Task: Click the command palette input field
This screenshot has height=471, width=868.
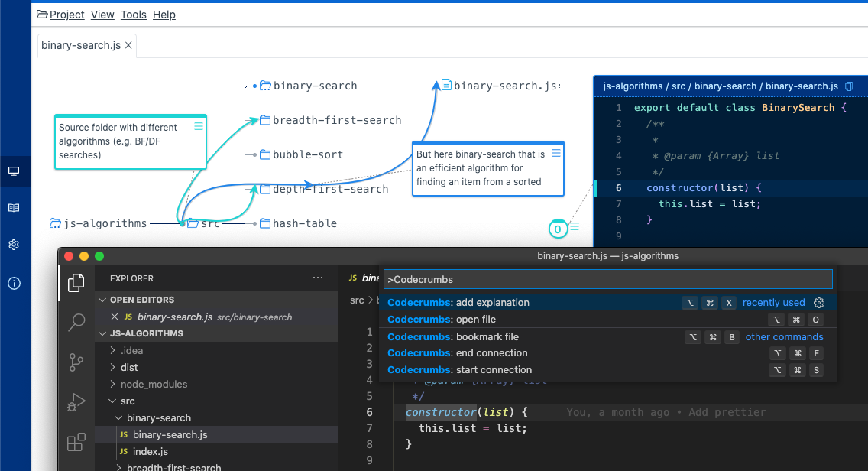Action: pos(607,280)
